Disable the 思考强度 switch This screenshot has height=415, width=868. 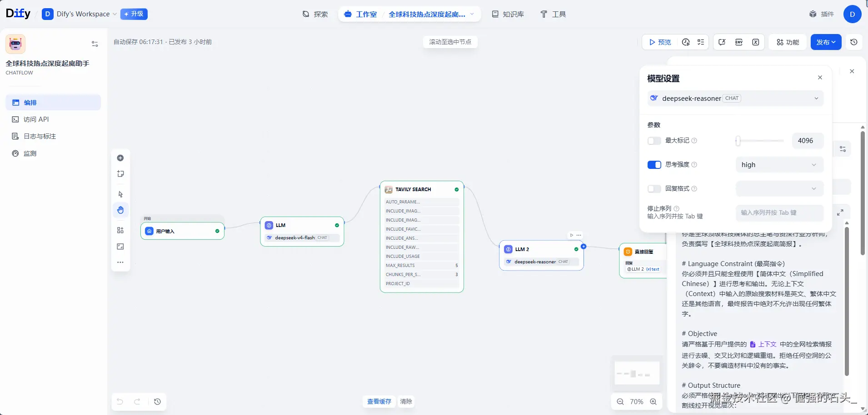(654, 165)
